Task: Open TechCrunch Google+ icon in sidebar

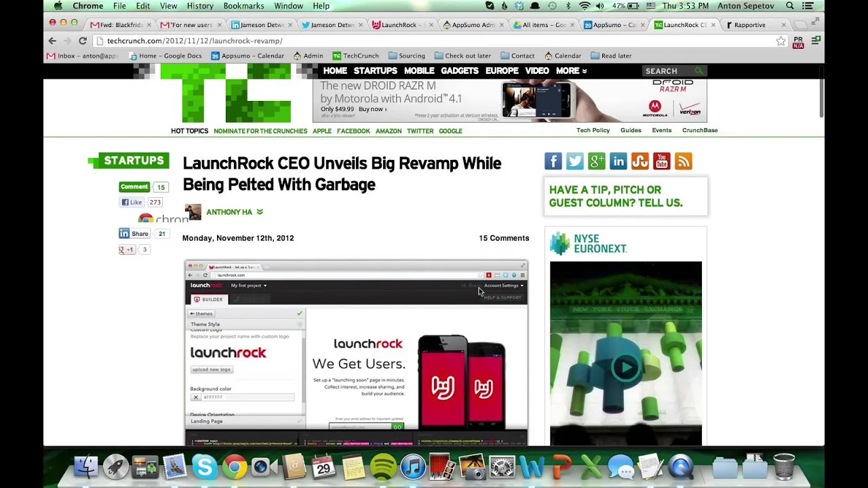Action: pos(597,161)
